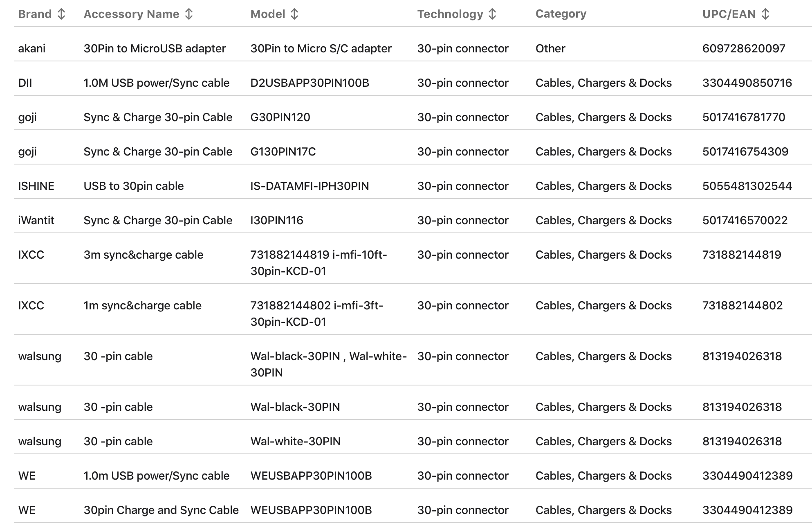Sort by UPC/EAN arrows icon
Screen dimensions: 812x523
(765, 14)
